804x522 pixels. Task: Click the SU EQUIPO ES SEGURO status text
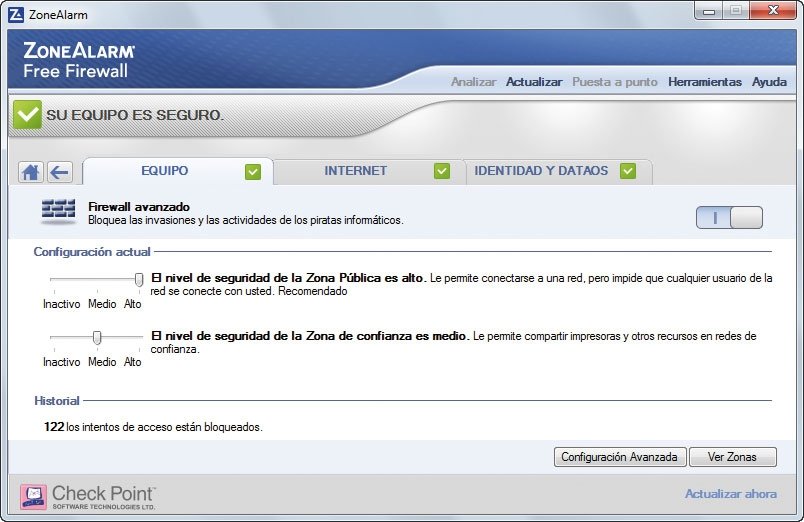[x=135, y=115]
